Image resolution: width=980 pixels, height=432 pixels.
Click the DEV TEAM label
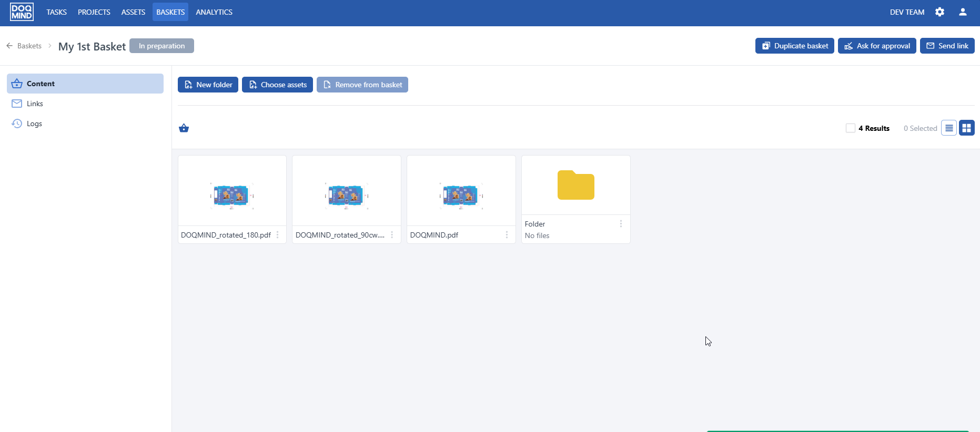tap(907, 12)
